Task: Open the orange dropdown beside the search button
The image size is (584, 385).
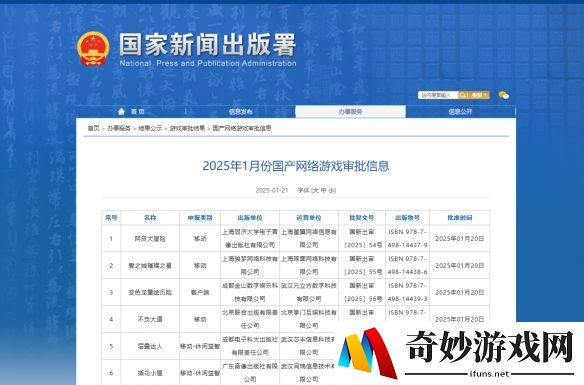Action: (x=479, y=95)
